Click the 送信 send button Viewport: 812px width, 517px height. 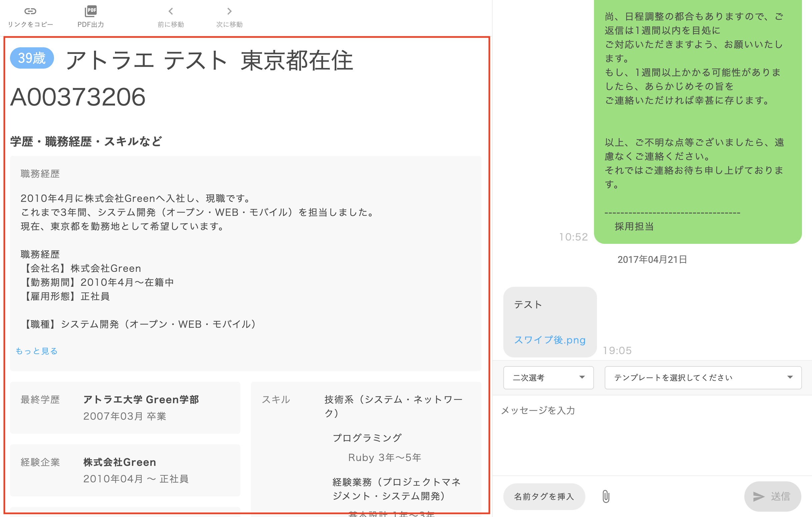773,496
